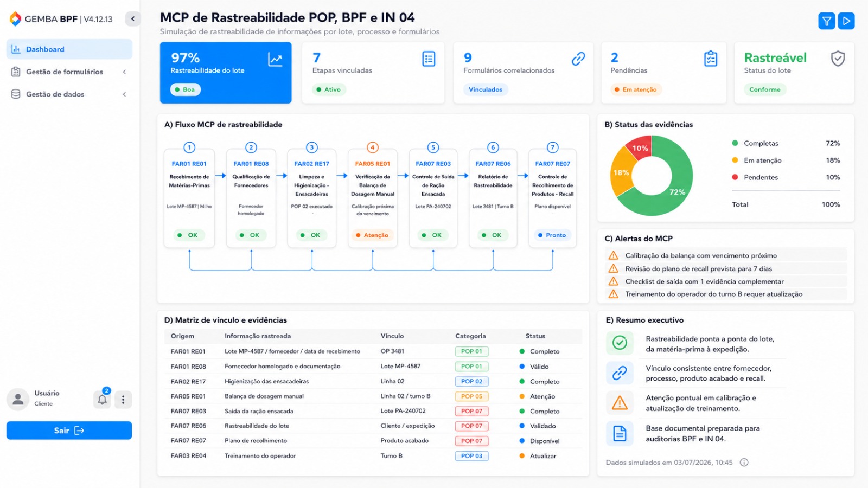Click the Sair logout button
The image size is (868, 488).
[x=69, y=431]
